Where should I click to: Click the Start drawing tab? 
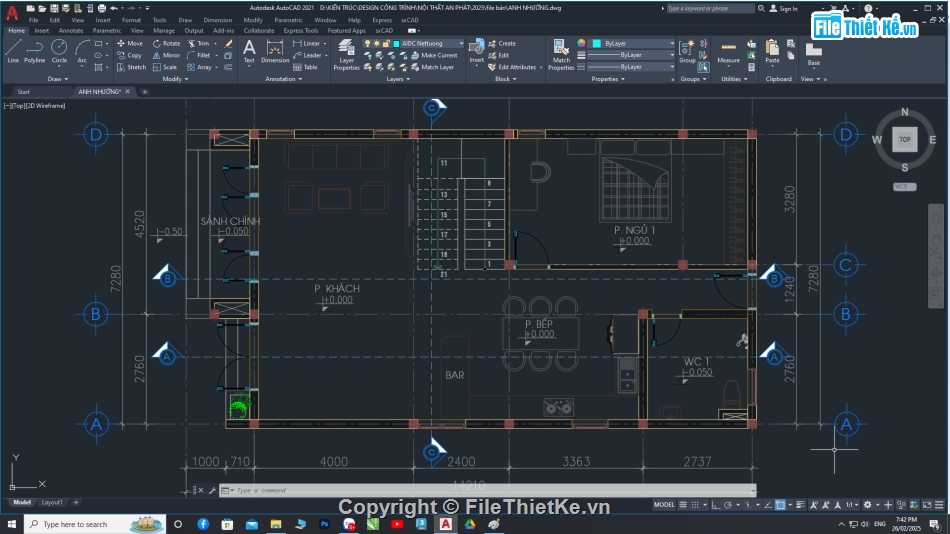(x=24, y=92)
